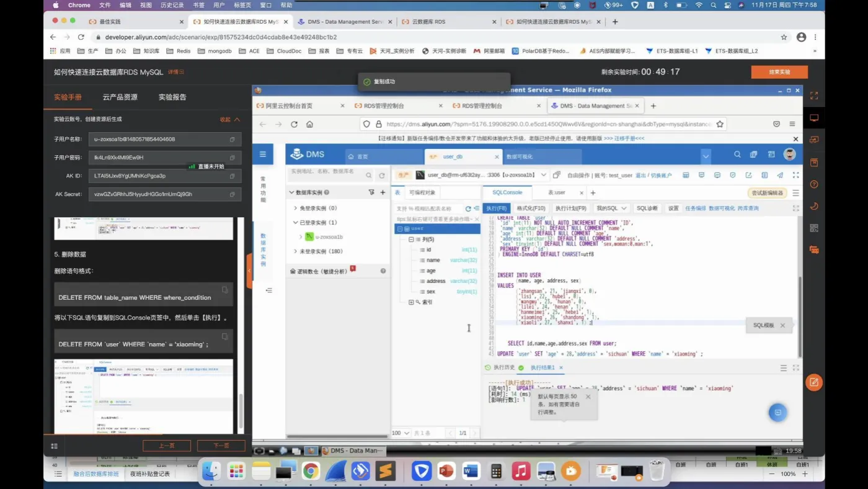Screen dimensions: 868x489
Task: Switch to 实验报告 tab
Action: pyautogui.click(x=172, y=97)
